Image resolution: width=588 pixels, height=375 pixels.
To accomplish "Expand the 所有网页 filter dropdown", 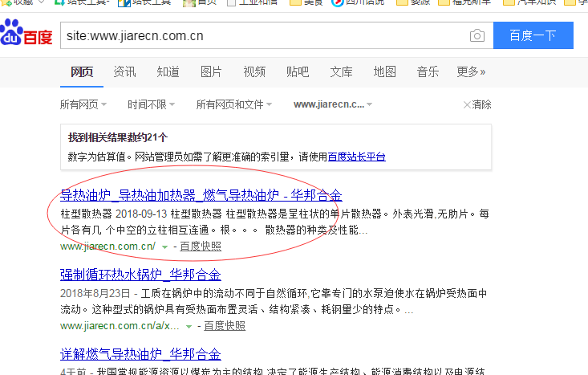I will pos(83,104).
